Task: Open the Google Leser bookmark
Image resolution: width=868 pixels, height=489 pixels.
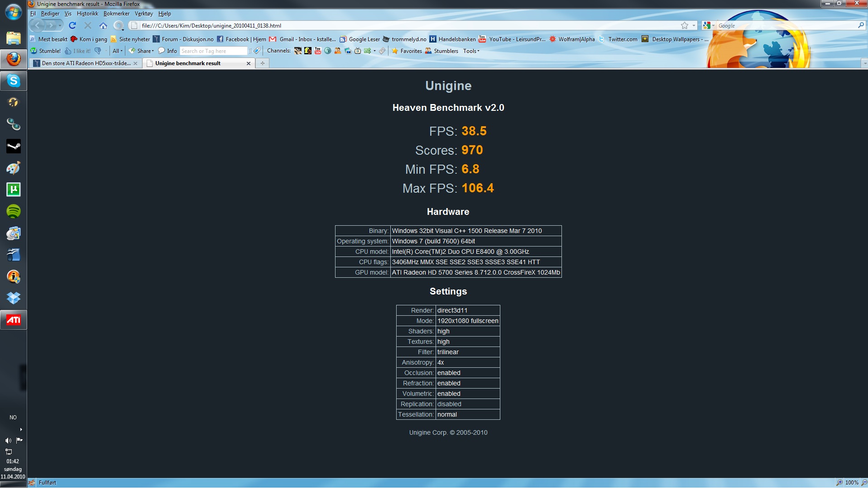Action: point(360,39)
